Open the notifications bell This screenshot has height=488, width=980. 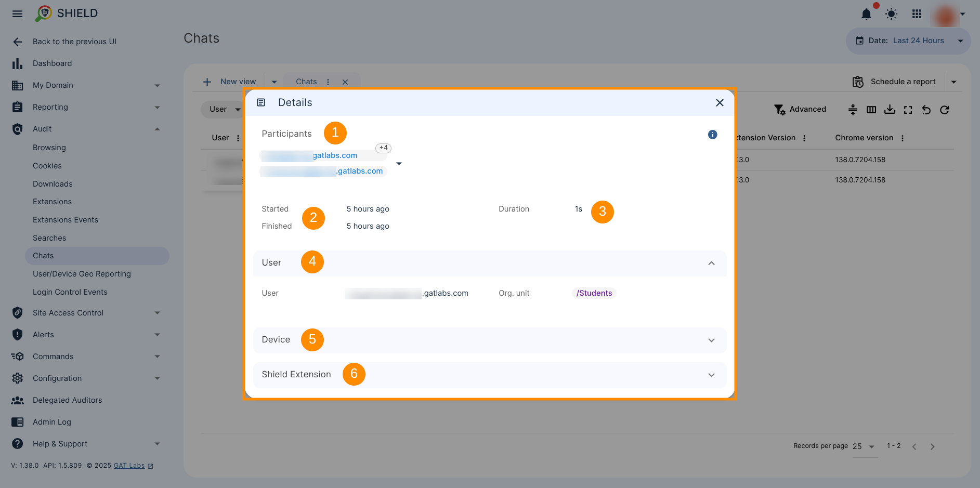tap(866, 14)
